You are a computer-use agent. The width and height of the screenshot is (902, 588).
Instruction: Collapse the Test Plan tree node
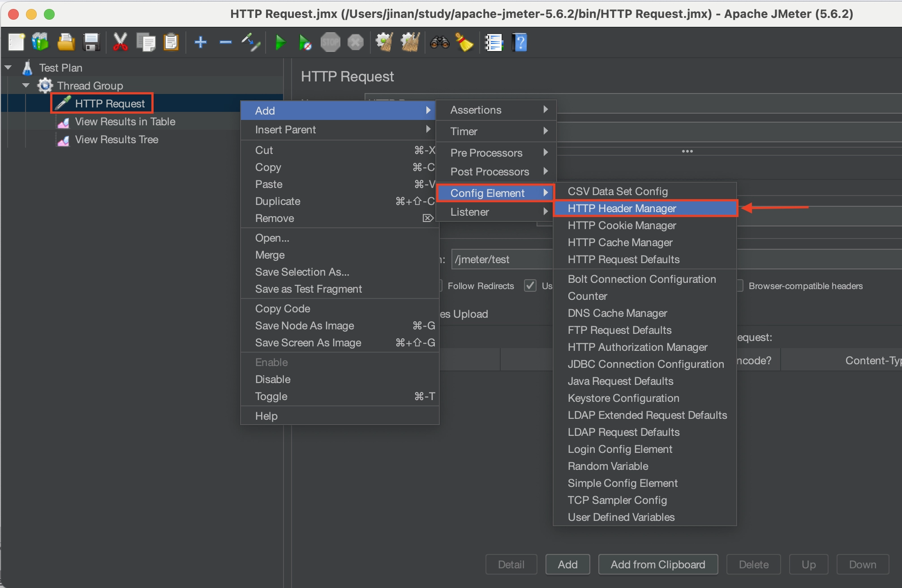[8, 67]
